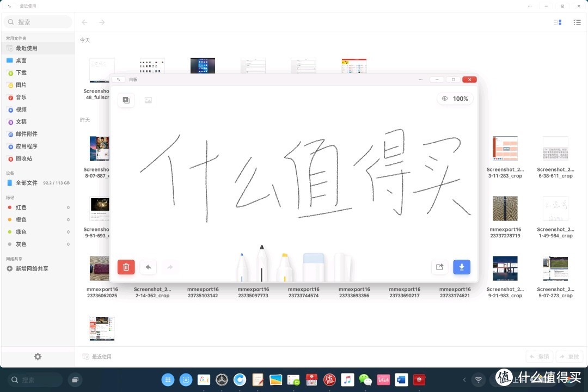
Task: Filter files by the 灰色 tag
Action: [x=38, y=244]
